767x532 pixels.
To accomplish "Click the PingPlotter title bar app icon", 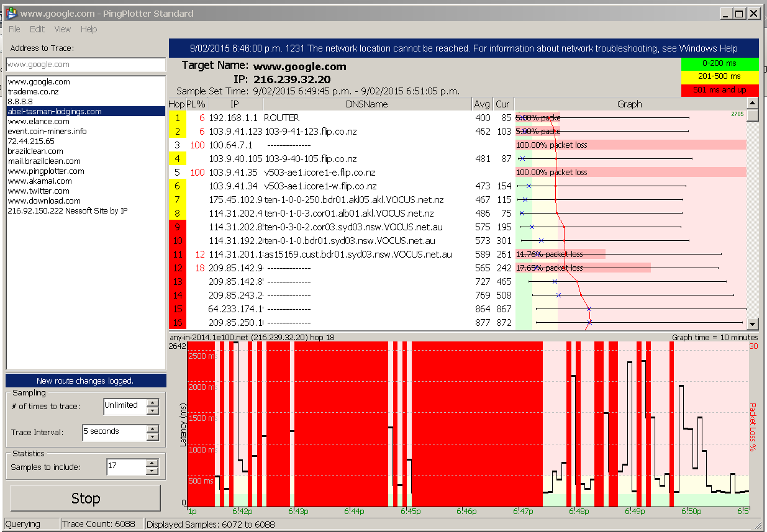I will point(11,13).
